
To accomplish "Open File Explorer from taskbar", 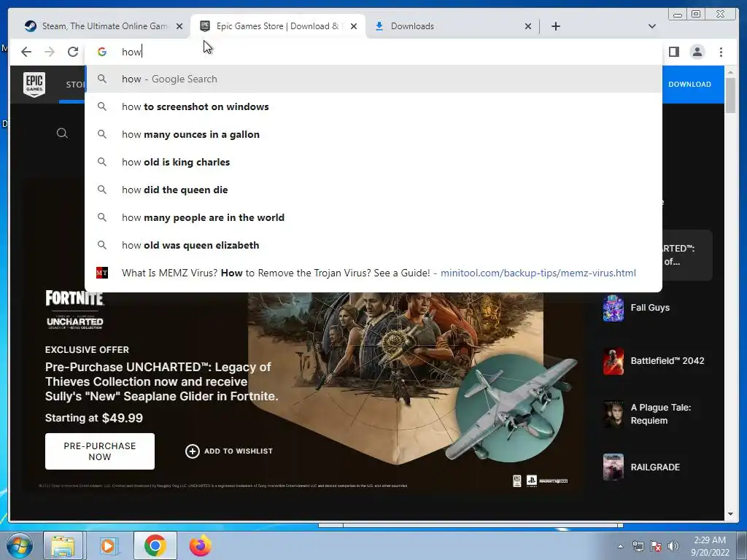I will pyautogui.click(x=63, y=545).
